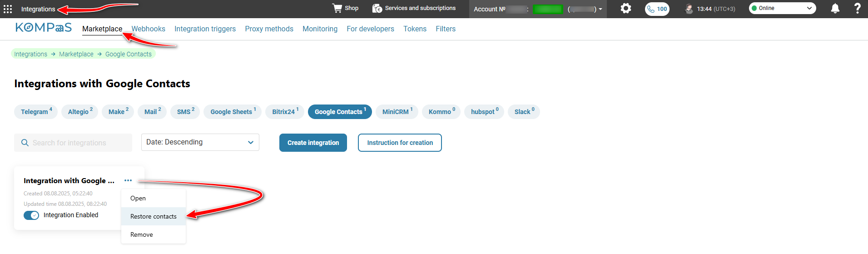Click Integrations in the top bar
868x254 pixels.
[x=38, y=9]
